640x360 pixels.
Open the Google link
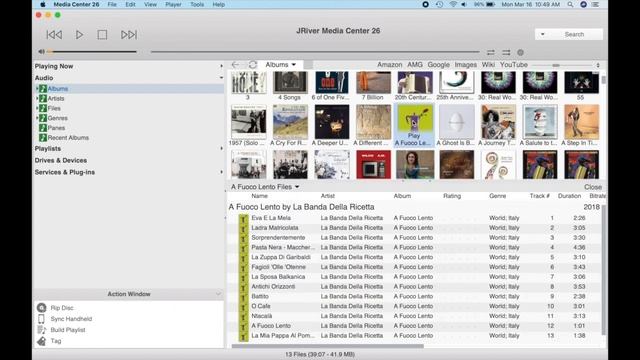point(438,65)
